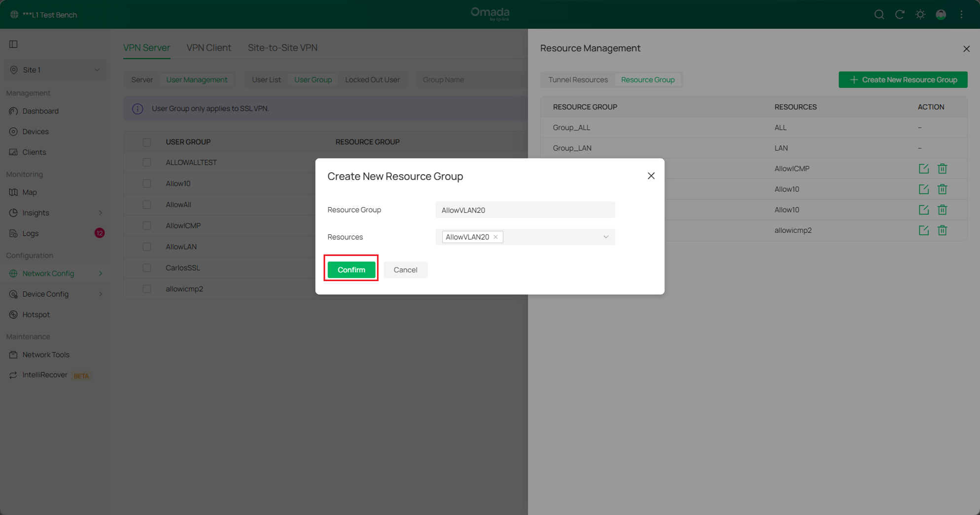This screenshot has width=980, height=515.
Task: Select the Locked Out User tab
Action: (372, 80)
